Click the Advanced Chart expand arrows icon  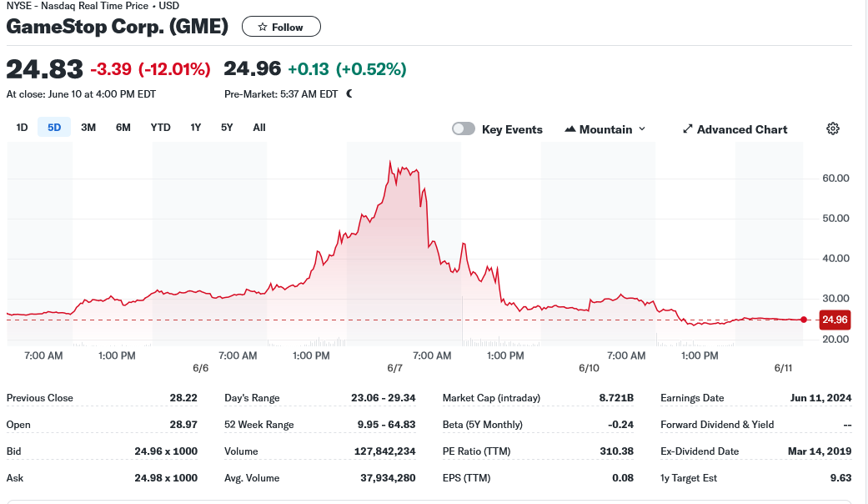coord(688,129)
